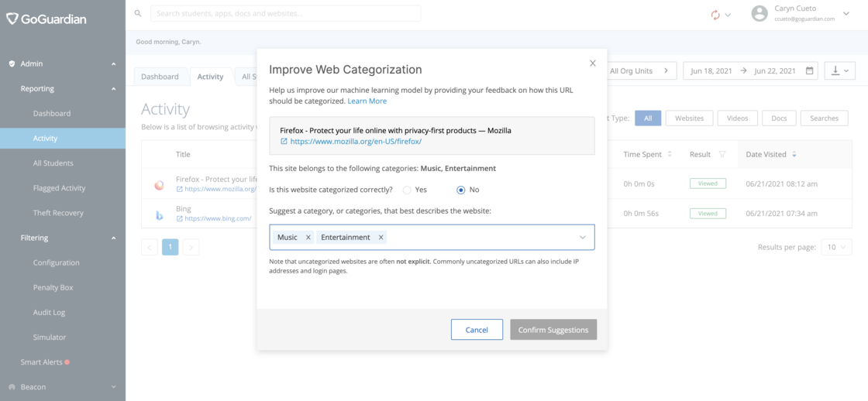Screen dimensions: 868x401
Task: Remove the Music category tag
Action: [308, 238]
